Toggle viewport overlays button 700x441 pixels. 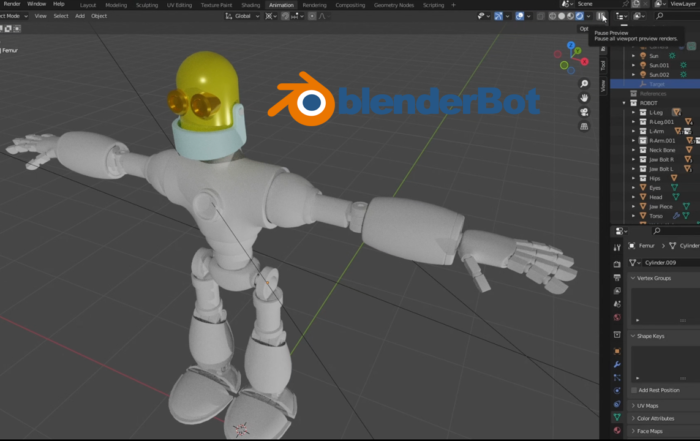click(522, 16)
